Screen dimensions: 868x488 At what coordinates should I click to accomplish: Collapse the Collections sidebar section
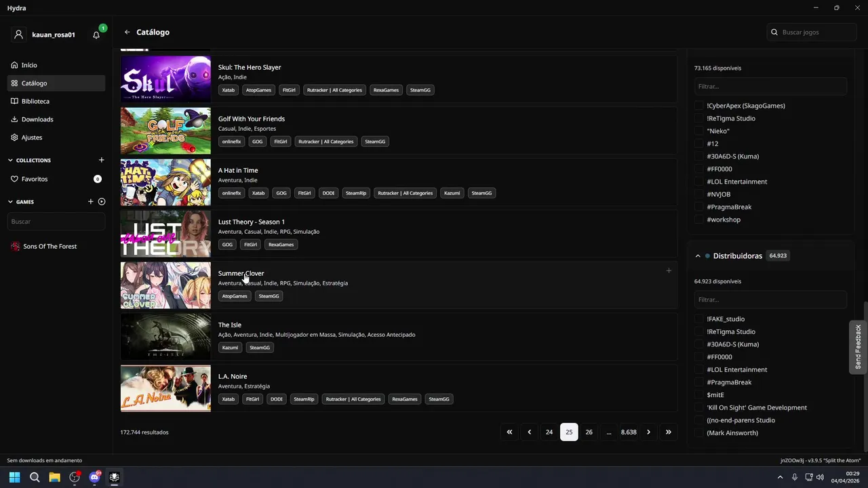coord(10,160)
